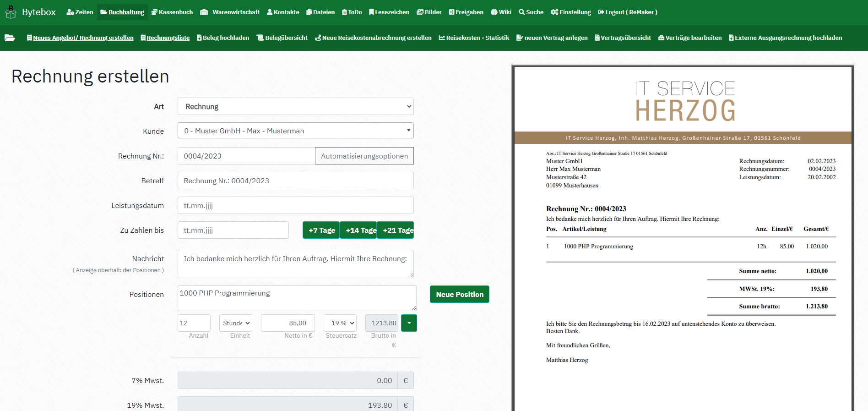
Task: Click the Leistungsdatum date field
Action: point(296,205)
